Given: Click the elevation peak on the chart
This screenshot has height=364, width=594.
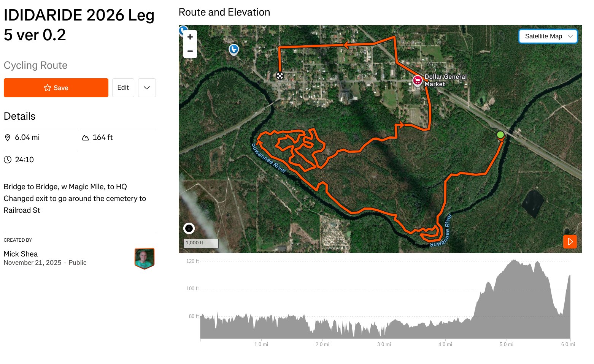Looking at the screenshot, I should coord(515,261).
